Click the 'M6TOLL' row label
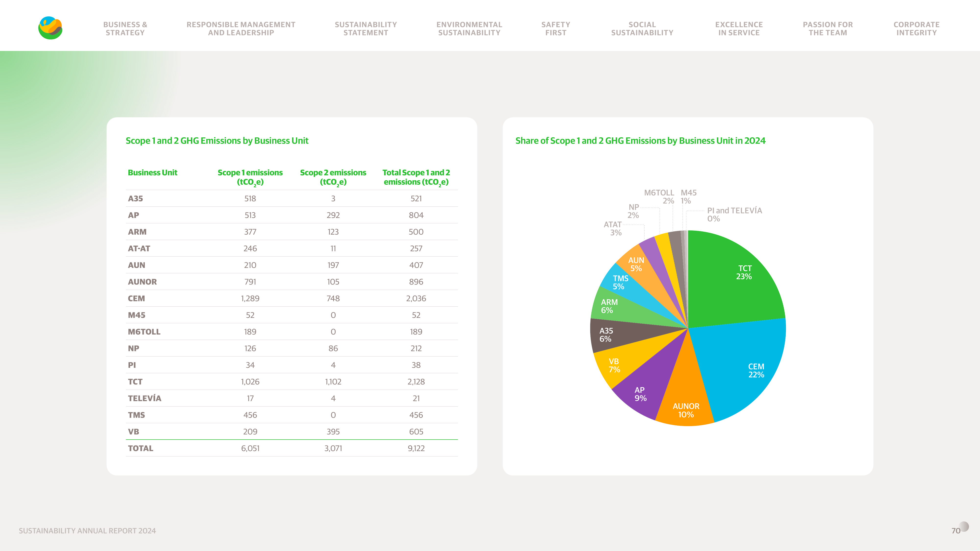 point(144,332)
